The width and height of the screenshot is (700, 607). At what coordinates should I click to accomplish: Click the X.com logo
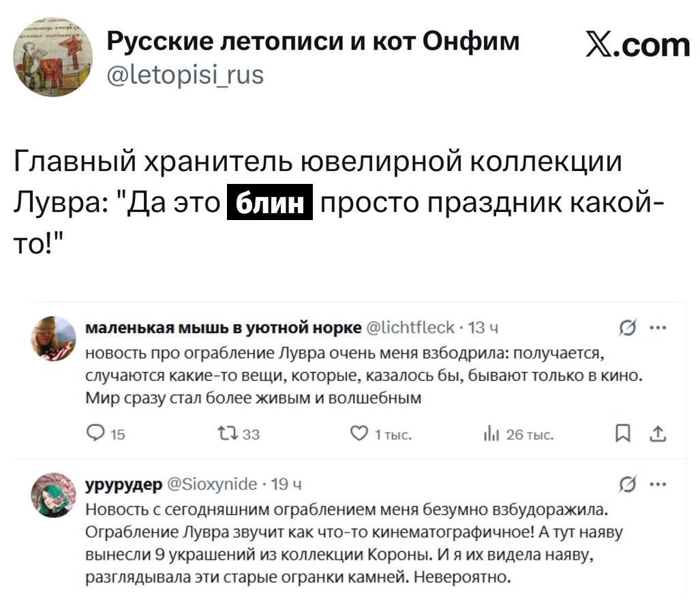point(637,45)
